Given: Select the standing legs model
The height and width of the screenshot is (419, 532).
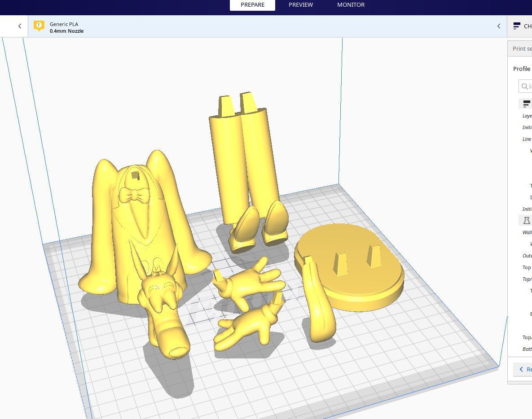Looking at the screenshot, I should [x=249, y=170].
